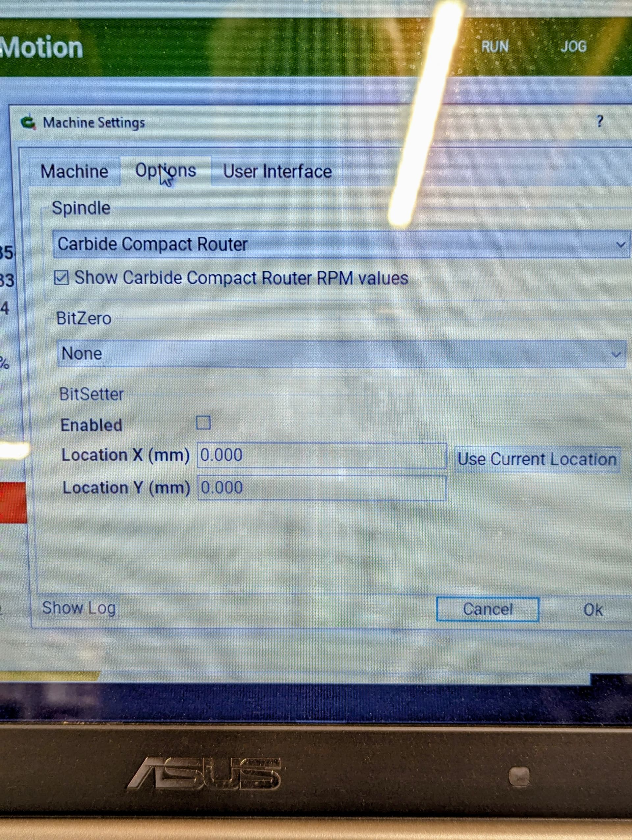This screenshot has width=632, height=840.
Task: Open the RUN menu in Carbide Motion
Action: 495,46
